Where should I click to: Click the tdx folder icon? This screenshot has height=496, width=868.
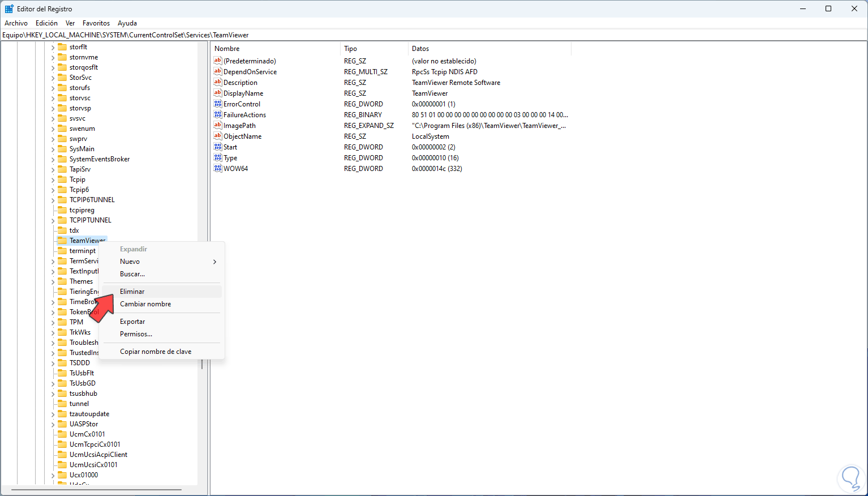tap(62, 230)
